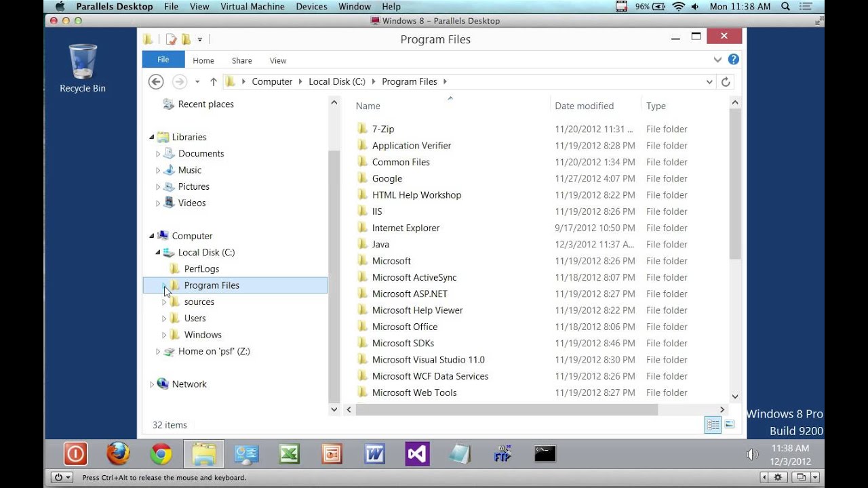Open Customize Quick Access Toolbar dropdown
This screenshot has height=488, width=868.
coord(200,40)
